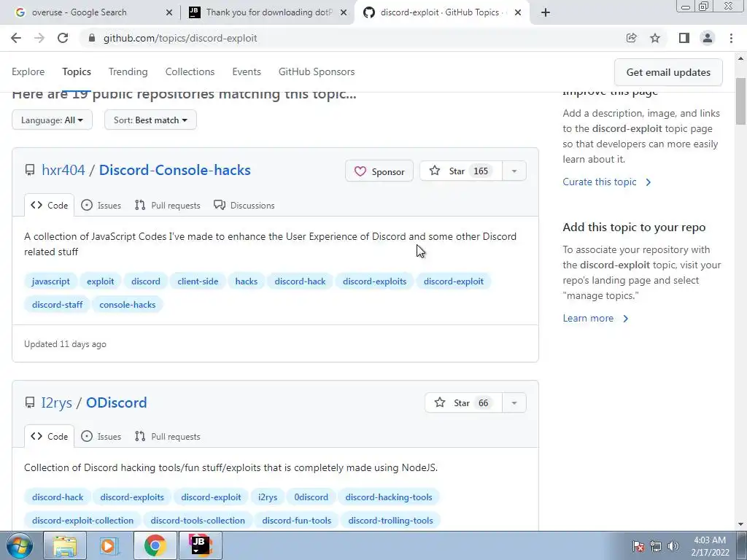Click the 0discord topic tag
This screenshot has width=747, height=560.
pyautogui.click(x=311, y=497)
